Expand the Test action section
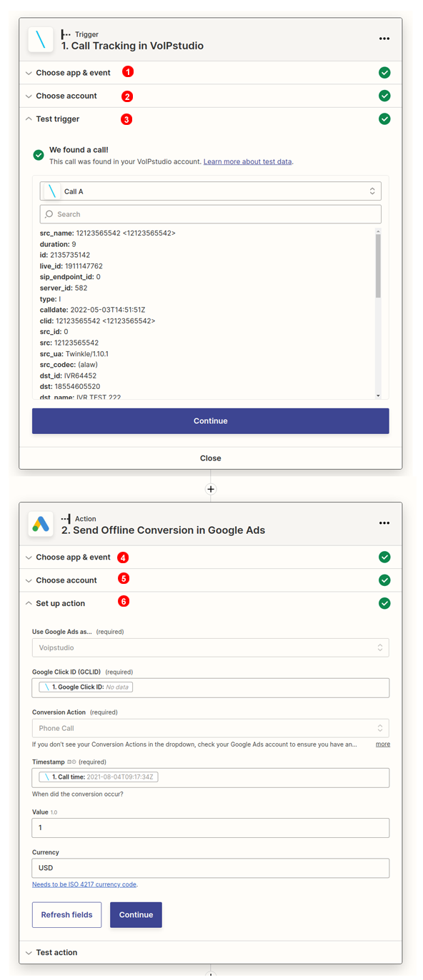 coord(211,952)
